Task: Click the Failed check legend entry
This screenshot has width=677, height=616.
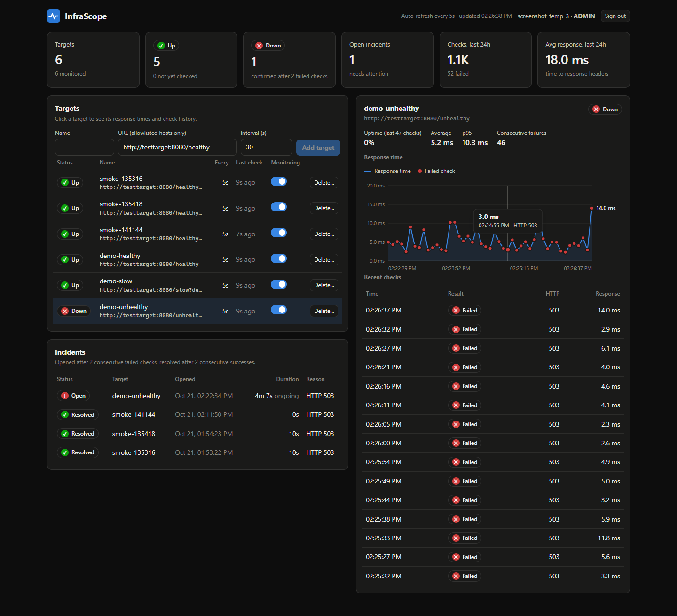Action: click(x=436, y=171)
